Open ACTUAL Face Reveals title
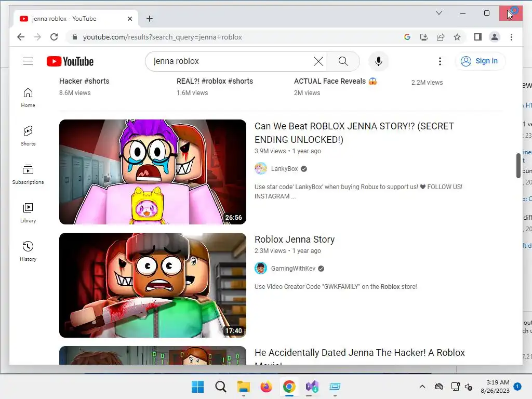The height and width of the screenshot is (399, 532). (335, 81)
